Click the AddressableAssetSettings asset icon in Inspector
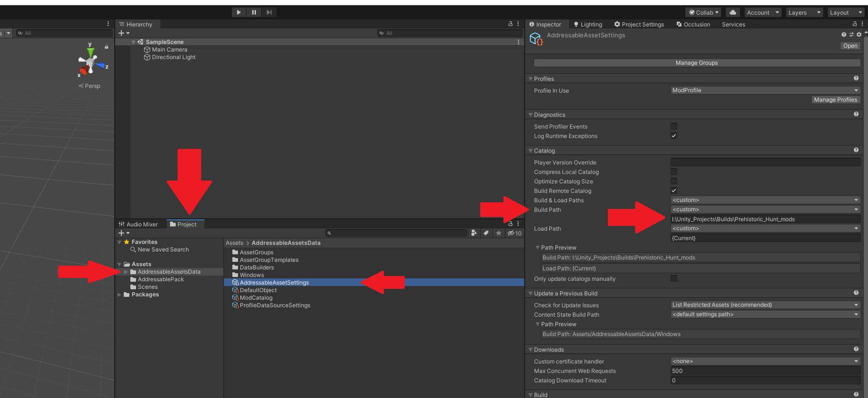868x398 pixels. point(536,39)
